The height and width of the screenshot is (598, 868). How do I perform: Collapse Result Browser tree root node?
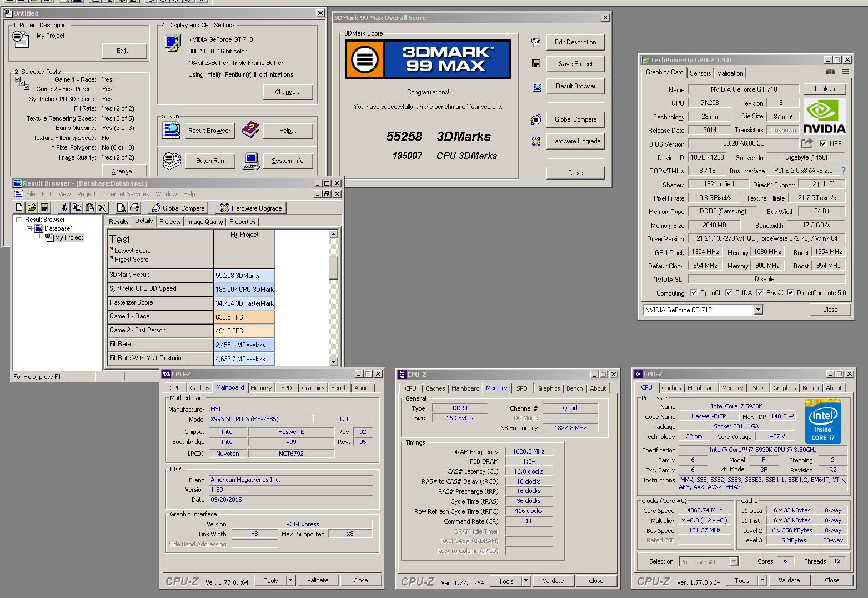tap(18, 220)
